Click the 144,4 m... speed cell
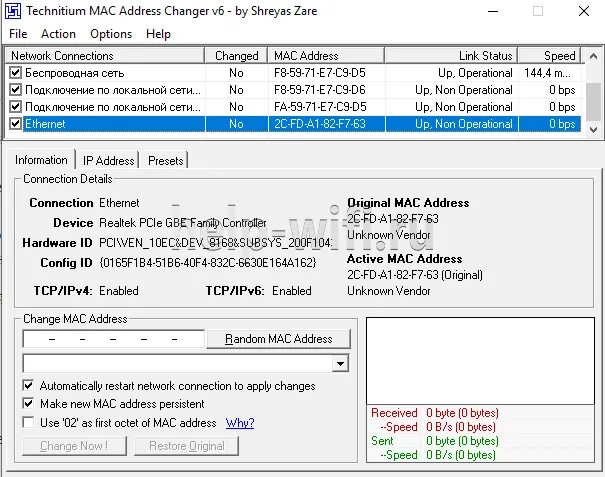The height and width of the screenshot is (477, 605). click(548, 73)
